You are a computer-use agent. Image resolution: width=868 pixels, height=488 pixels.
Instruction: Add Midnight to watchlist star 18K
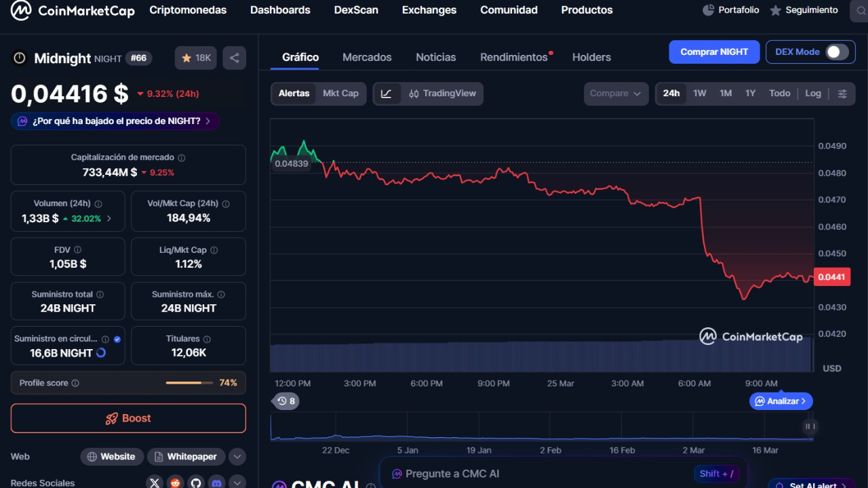coord(196,58)
